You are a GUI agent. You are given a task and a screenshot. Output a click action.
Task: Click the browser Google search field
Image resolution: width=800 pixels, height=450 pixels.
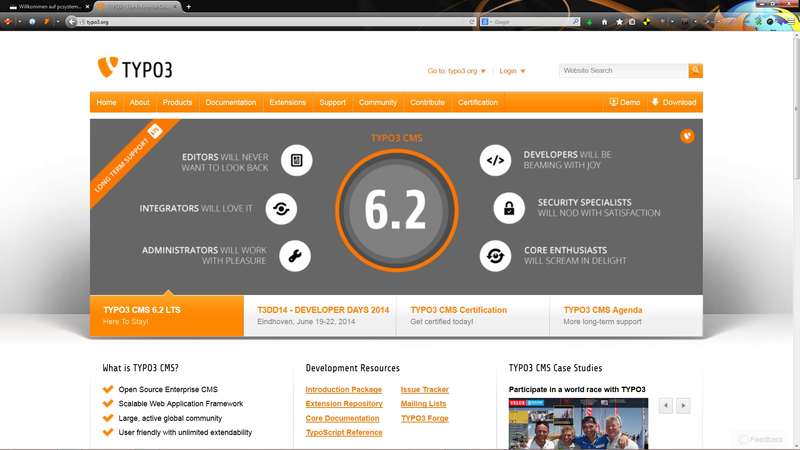point(531,22)
